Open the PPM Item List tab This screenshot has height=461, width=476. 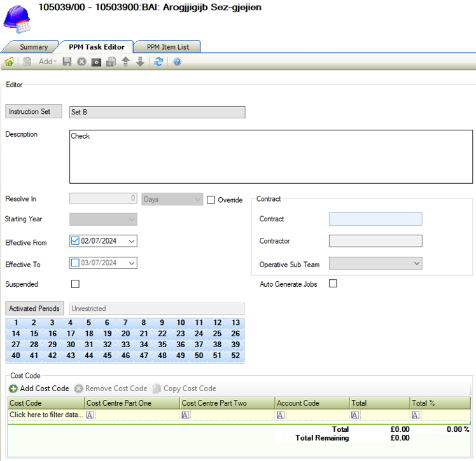(x=167, y=47)
